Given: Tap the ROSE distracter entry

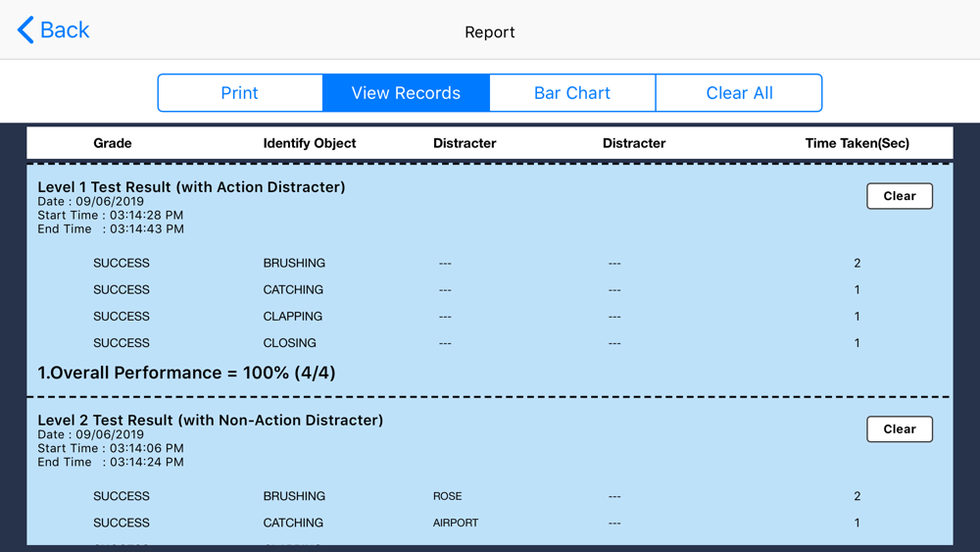Looking at the screenshot, I should coord(448,496).
